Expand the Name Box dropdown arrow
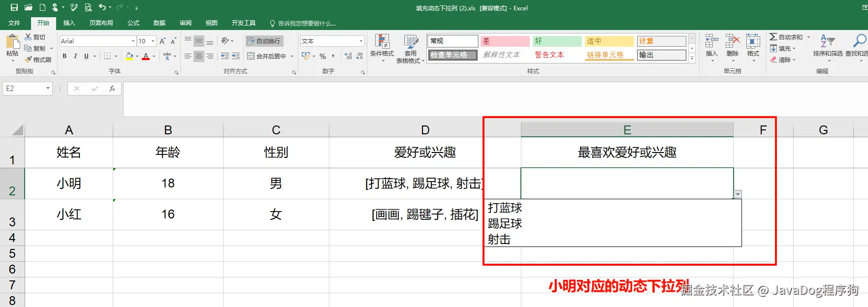This screenshot has width=868, height=307. pos(48,89)
